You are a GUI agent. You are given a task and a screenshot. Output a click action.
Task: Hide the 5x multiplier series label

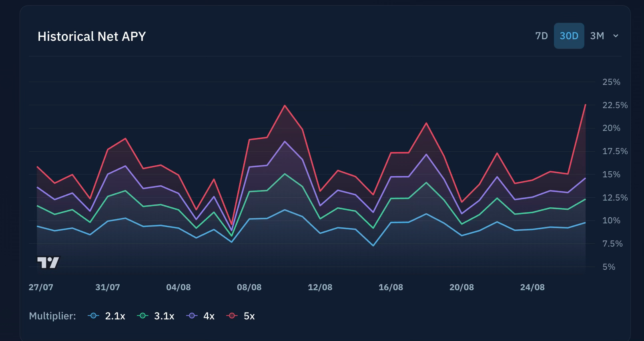pos(249,316)
